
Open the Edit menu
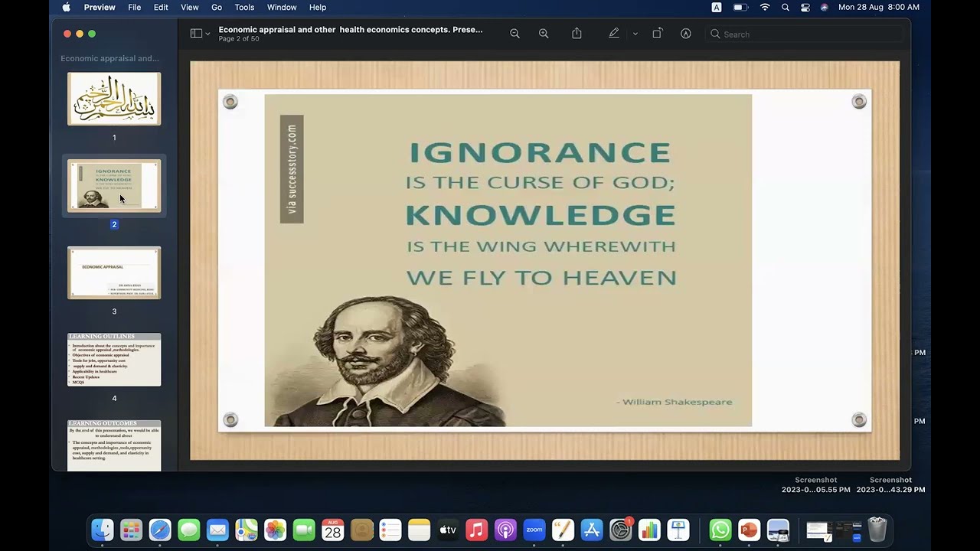pyautogui.click(x=161, y=7)
